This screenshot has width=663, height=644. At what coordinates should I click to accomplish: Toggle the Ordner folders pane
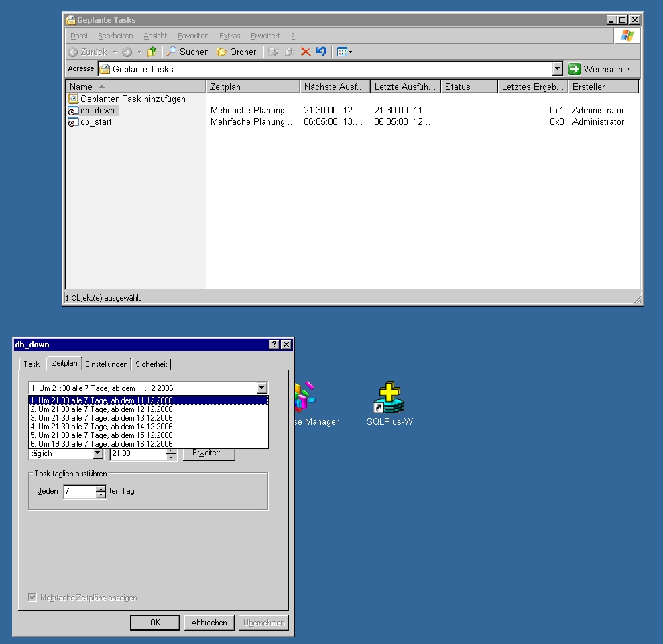237,52
